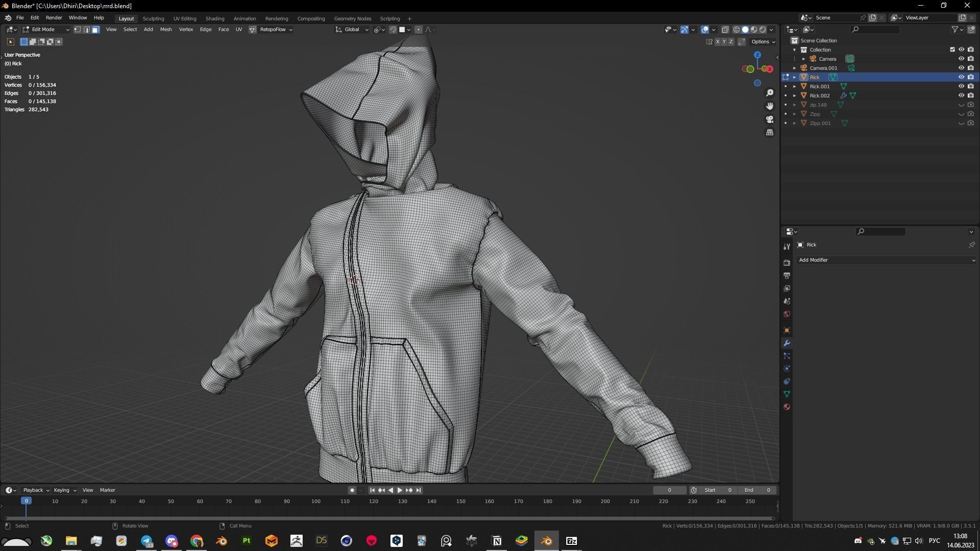Toggle proportional editing button

coord(419,30)
